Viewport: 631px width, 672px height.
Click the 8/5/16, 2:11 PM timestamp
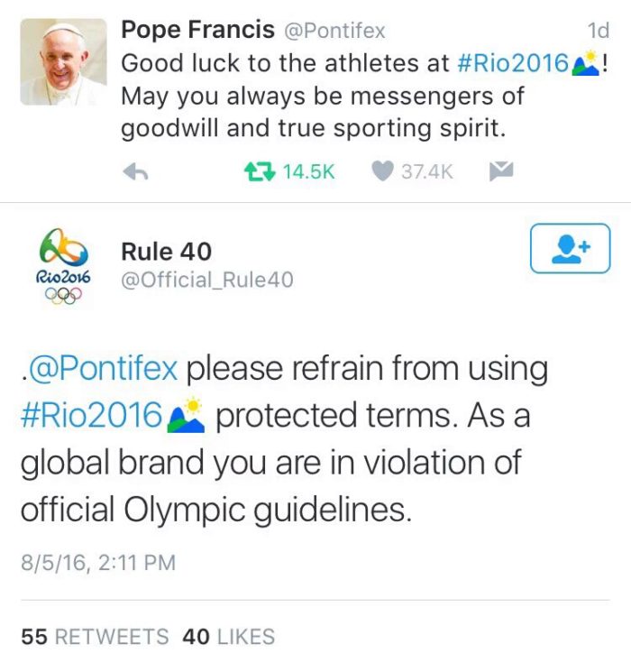click(97, 563)
